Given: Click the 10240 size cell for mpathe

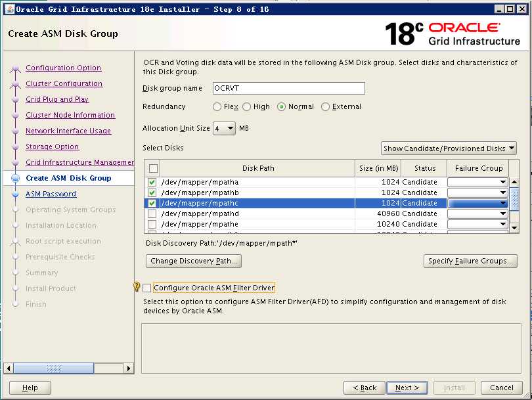Looking at the screenshot, I should 378,224.
